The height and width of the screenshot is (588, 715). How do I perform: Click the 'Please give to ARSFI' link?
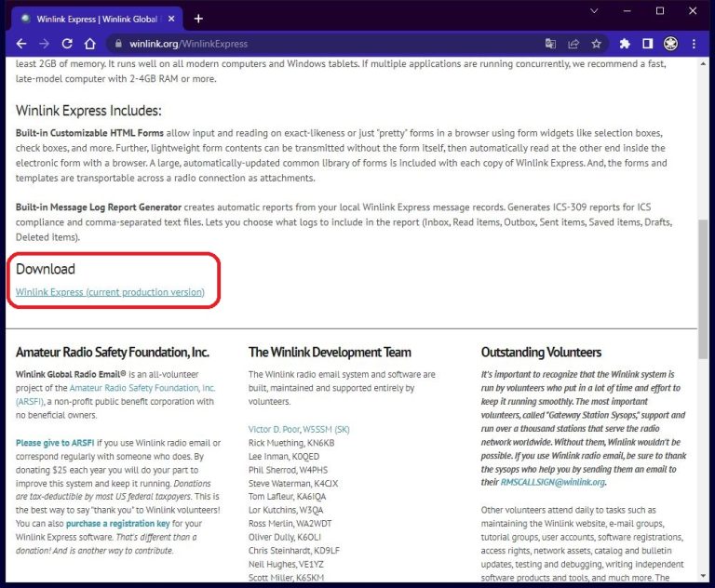[x=55, y=444]
